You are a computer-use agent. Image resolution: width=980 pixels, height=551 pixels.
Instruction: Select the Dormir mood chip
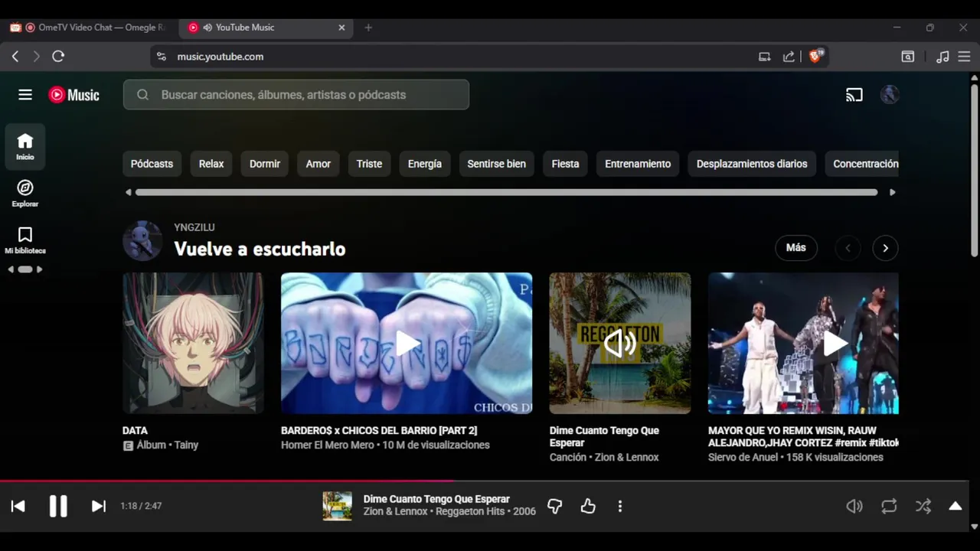265,164
